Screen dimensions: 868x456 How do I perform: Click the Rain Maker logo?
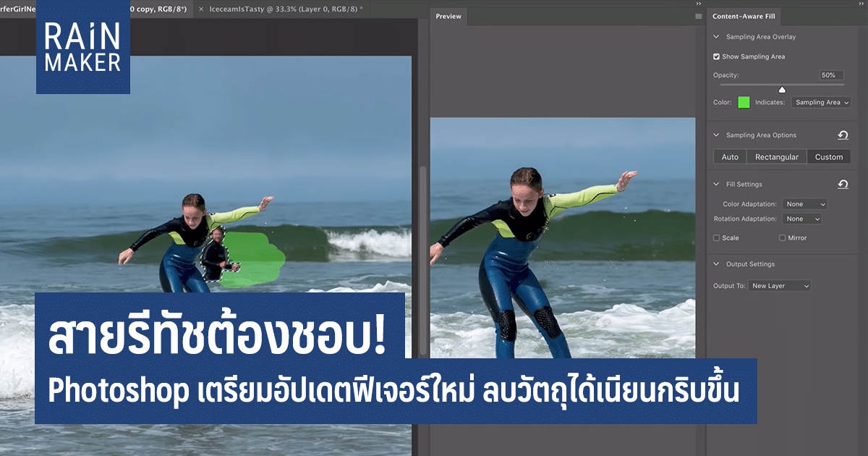pyautogui.click(x=82, y=47)
